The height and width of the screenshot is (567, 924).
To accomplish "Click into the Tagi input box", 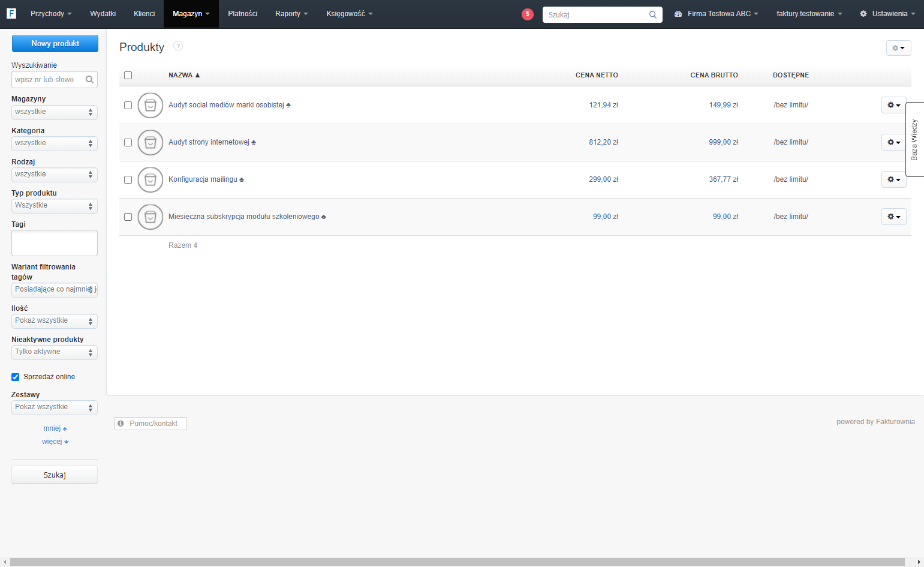I will click(x=55, y=243).
